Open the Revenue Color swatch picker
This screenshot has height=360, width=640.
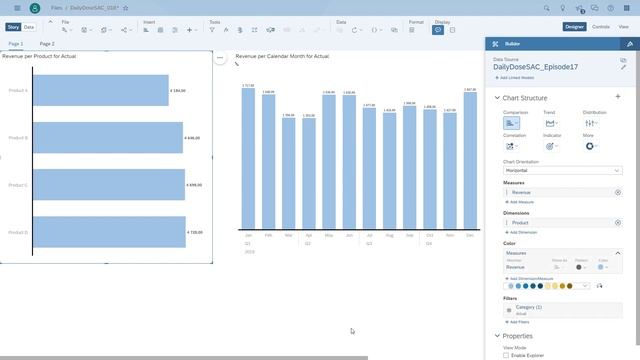click(603, 267)
